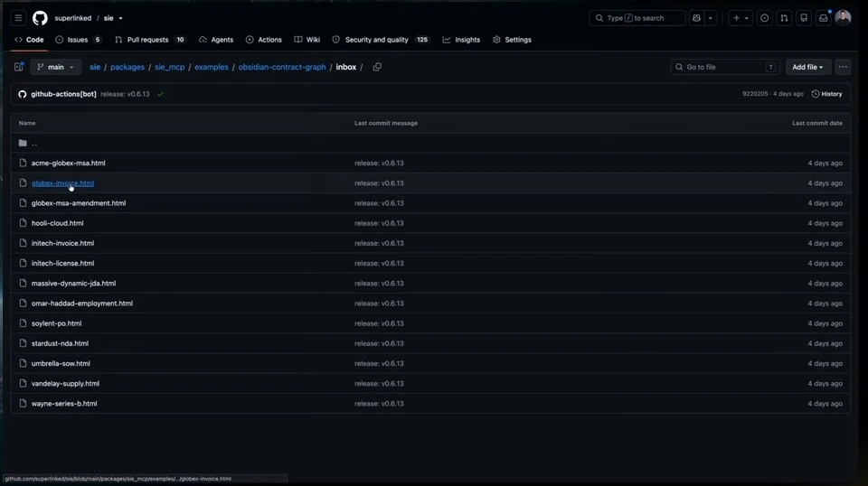Screen dimensions: 868x486
Task: Click commit message in wayne-series-b.html row
Action: point(379,404)
